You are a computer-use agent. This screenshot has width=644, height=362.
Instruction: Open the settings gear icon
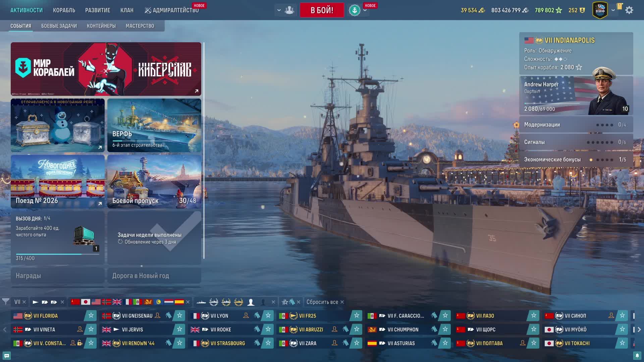629,10
